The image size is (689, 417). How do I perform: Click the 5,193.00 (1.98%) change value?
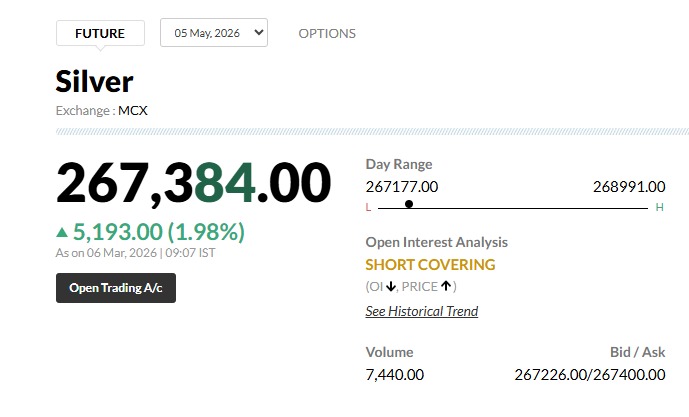click(x=159, y=232)
